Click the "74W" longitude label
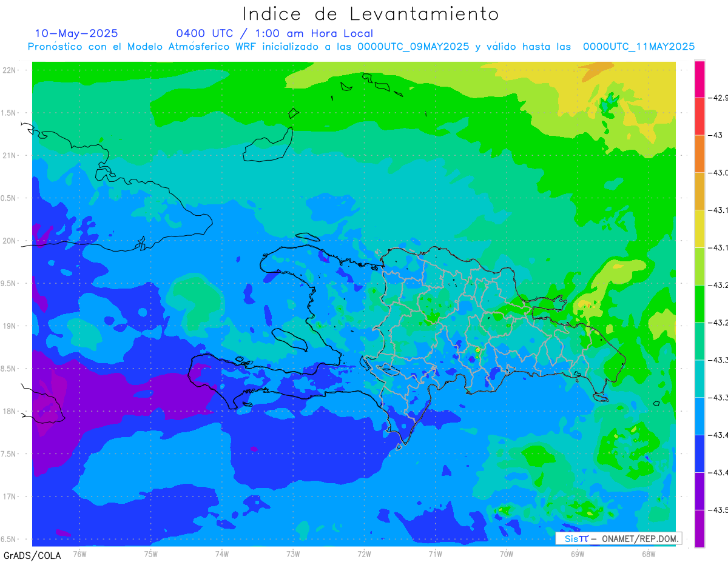 (222, 554)
